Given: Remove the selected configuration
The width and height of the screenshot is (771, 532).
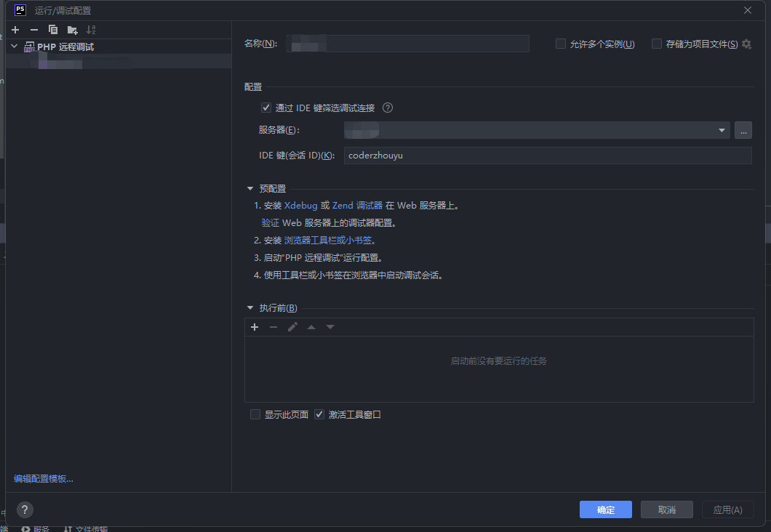Looking at the screenshot, I should [x=34, y=30].
